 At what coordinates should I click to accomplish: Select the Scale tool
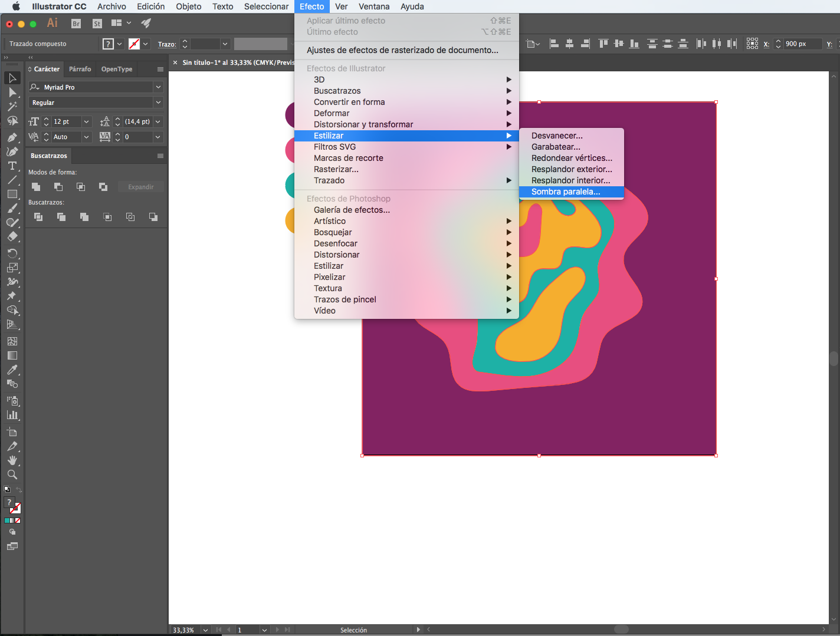tap(12, 268)
